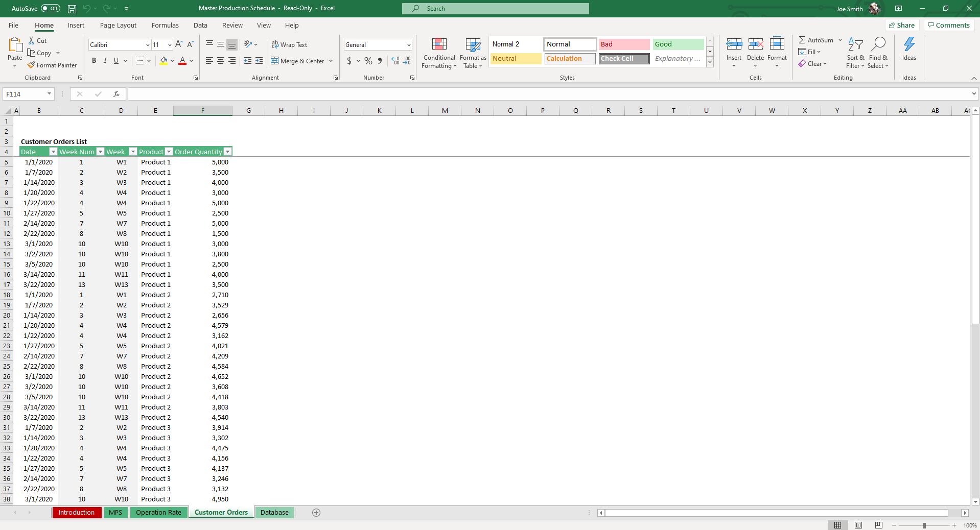Open Sort & Filter menu
This screenshot has width=980, height=530.
(855, 53)
